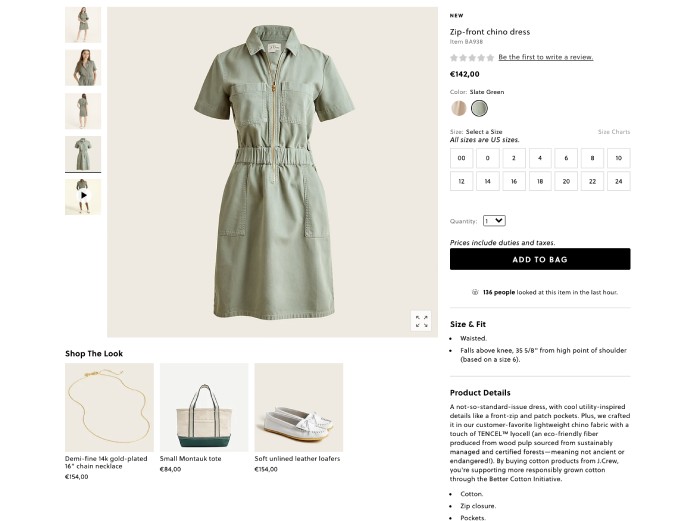Open fullscreen view of dress image
This screenshot has height=521, width=700.
[x=421, y=321]
